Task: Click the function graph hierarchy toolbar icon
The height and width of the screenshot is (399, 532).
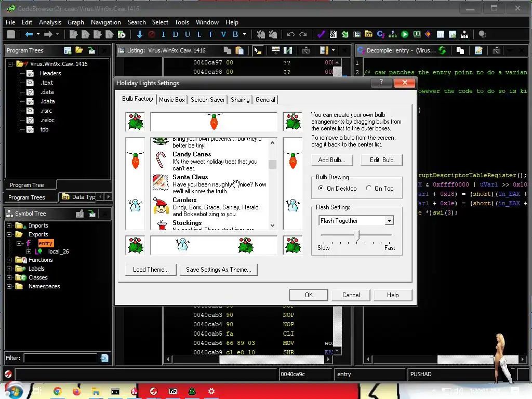Action: click(x=393, y=34)
